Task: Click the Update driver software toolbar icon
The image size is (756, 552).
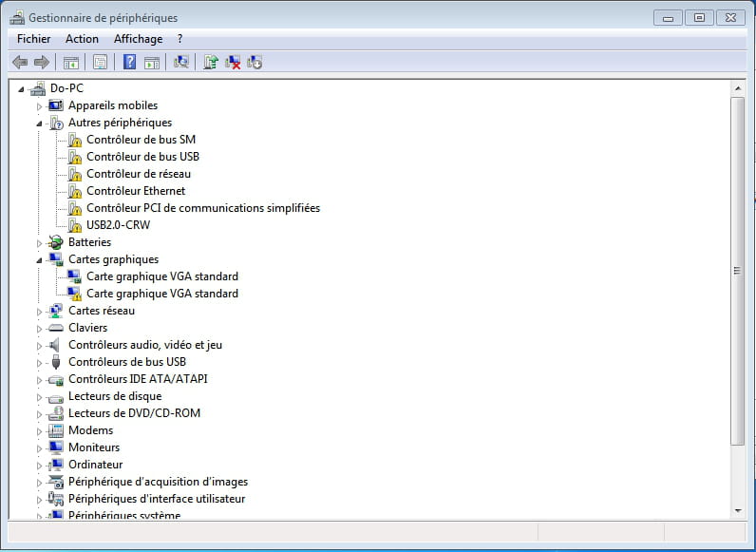Action: [211, 63]
